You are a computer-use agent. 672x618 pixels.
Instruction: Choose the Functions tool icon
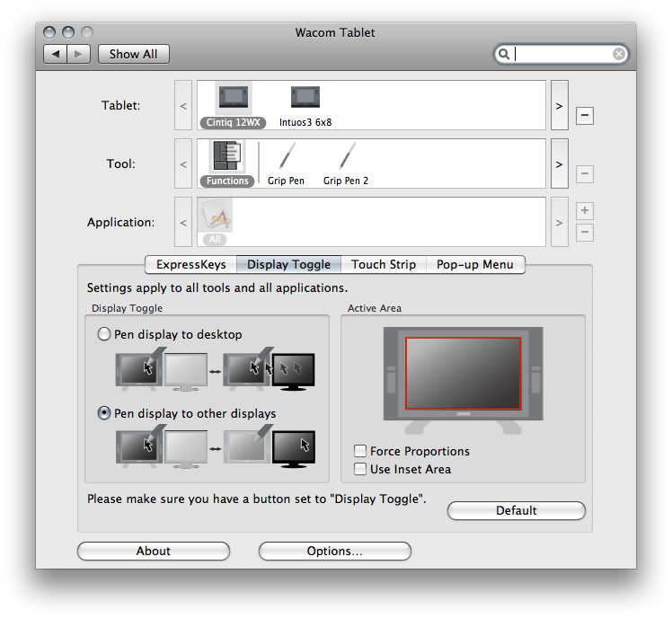(x=227, y=156)
